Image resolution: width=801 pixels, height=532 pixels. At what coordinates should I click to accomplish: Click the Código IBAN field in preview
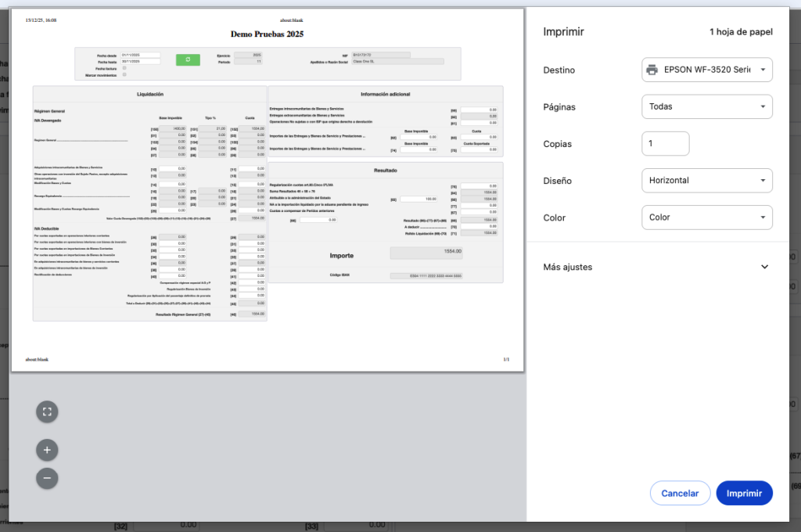click(x=426, y=276)
